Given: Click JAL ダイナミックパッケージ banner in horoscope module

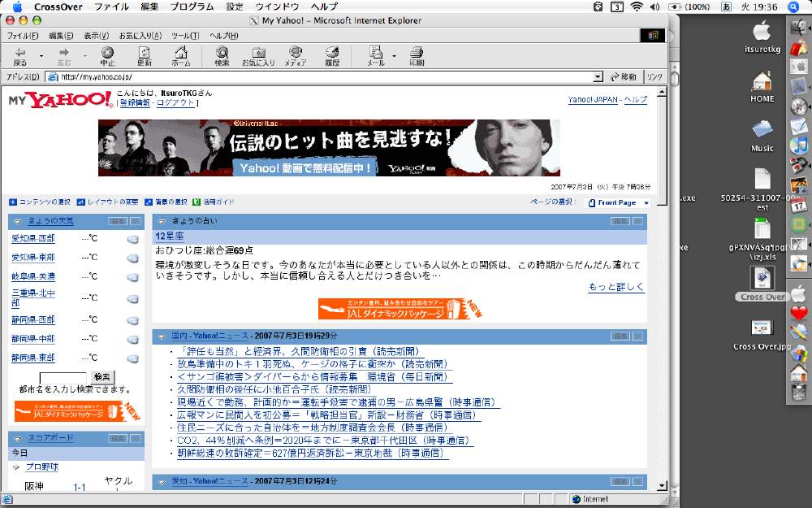Looking at the screenshot, I should pyautogui.click(x=400, y=308).
